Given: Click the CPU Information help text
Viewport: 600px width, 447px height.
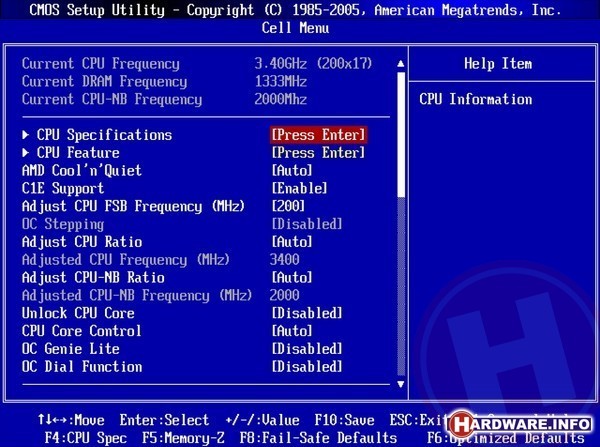Looking at the screenshot, I should 476,99.
